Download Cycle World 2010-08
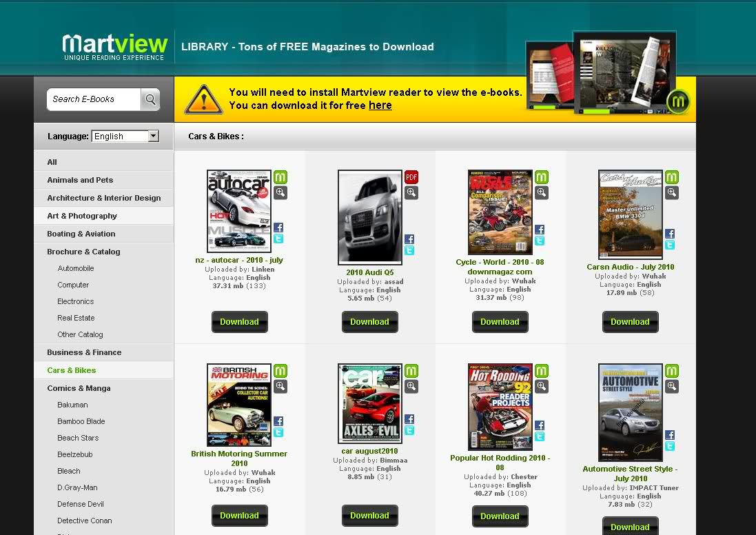Viewport: 756px width, 535px height. tap(500, 322)
